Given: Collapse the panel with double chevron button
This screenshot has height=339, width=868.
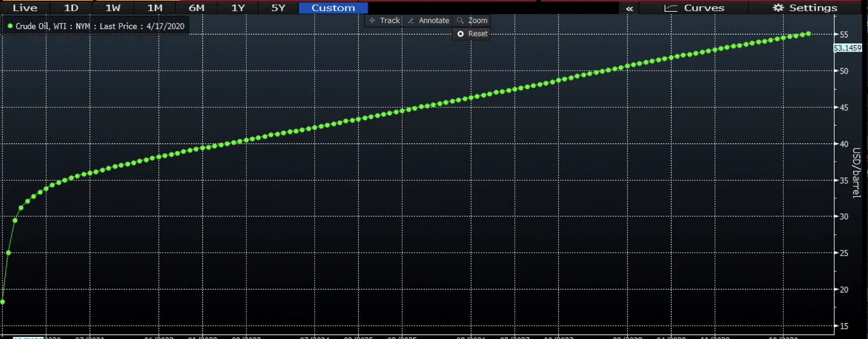Looking at the screenshot, I should click(x=629, y=8).
